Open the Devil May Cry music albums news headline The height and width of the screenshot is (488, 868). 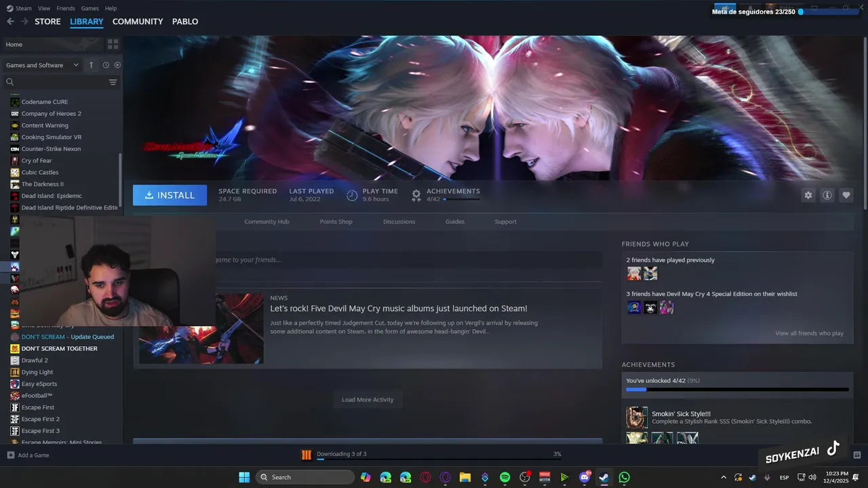click(399, 308)
